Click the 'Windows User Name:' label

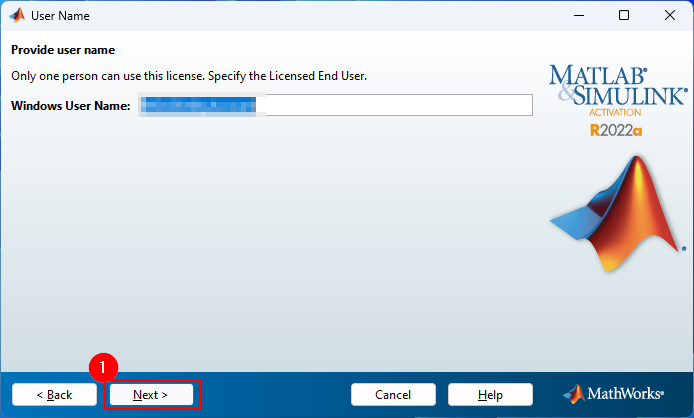(x=71, y=106)
